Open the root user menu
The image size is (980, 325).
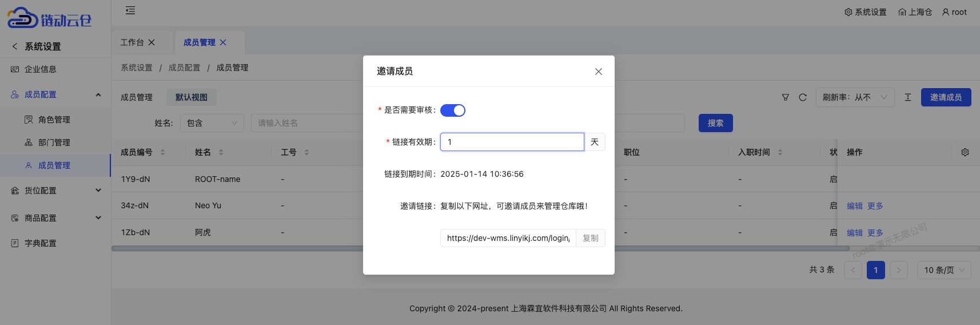point(954,12)
